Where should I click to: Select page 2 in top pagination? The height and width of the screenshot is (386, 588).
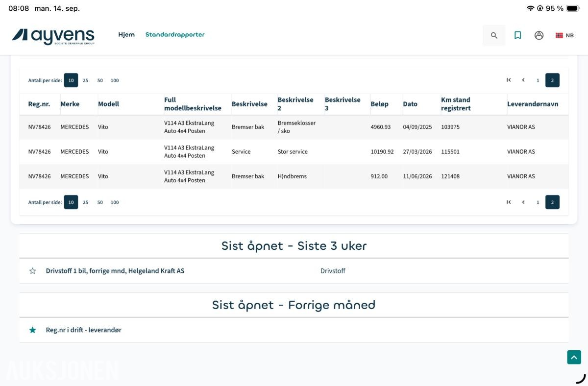(552, 80)
